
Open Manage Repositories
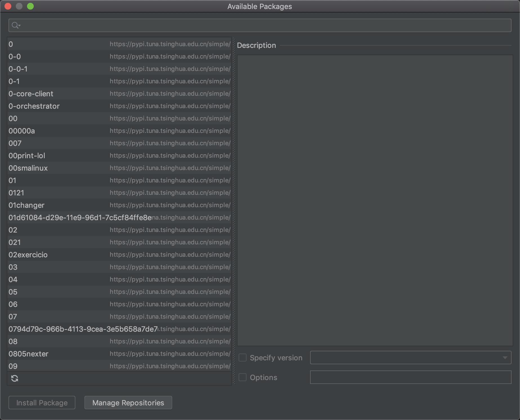[x=128, y=403]
